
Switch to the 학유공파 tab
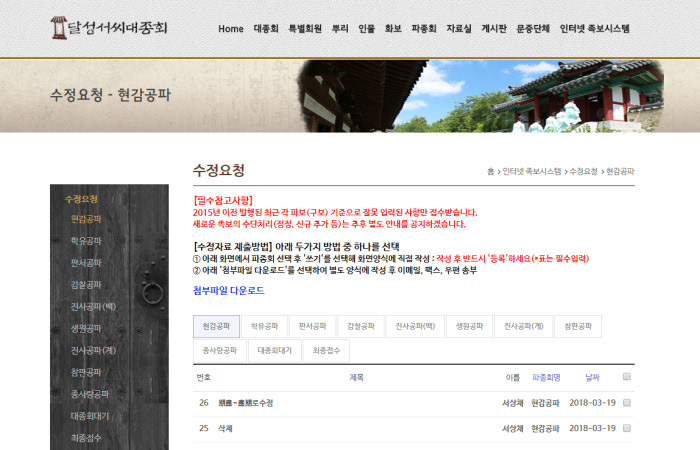(264, 326)
